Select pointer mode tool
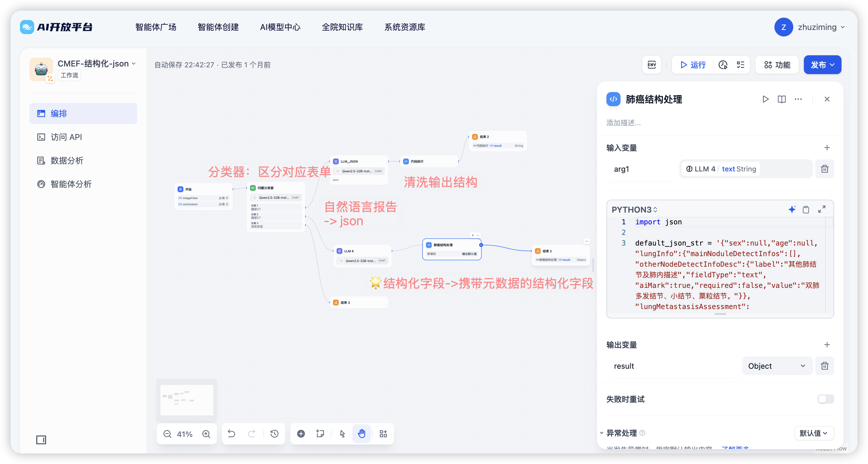This screenshot has width=868, height=464. [342, 434]
